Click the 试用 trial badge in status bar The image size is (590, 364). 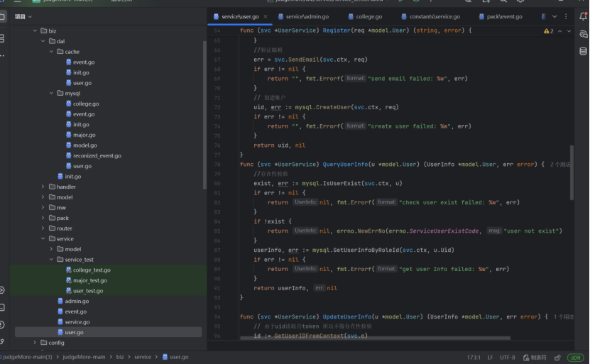pos(576,357)
